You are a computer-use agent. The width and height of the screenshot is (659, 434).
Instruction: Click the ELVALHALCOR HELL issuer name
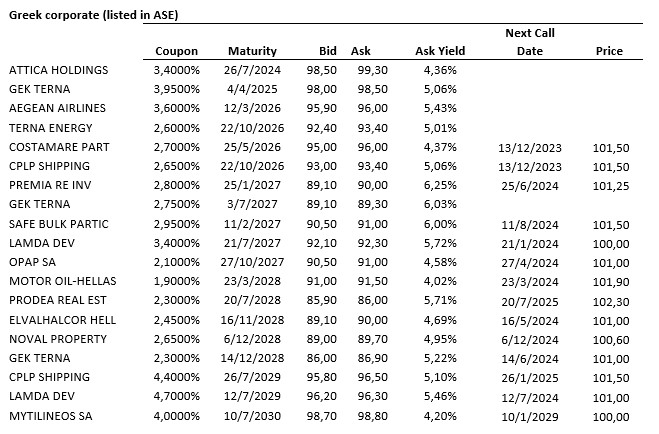tap(62, 320)
